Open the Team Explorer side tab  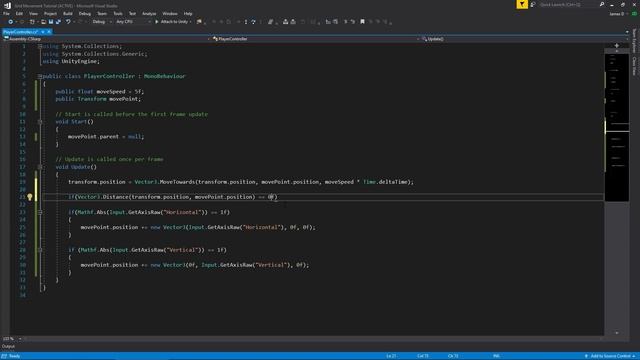tap(634, 40)
